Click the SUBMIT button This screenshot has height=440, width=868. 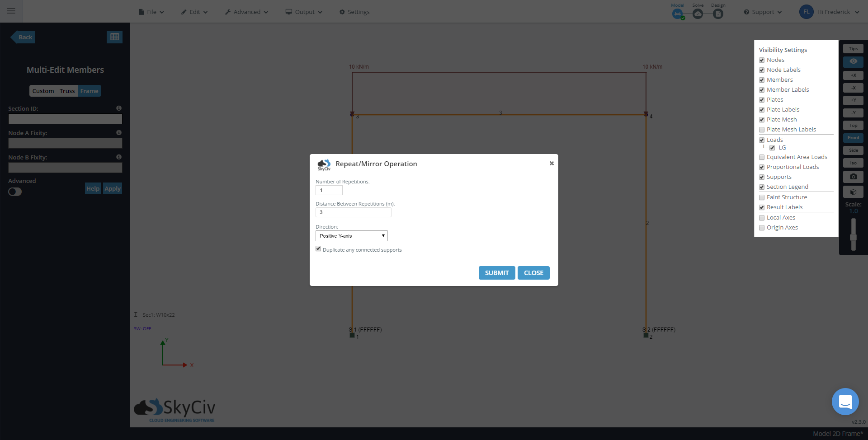(x=496, y=273)
